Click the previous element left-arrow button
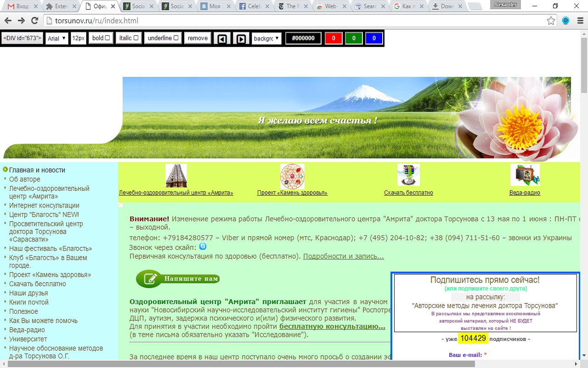Viewport: 588px width, 368px height. tap(222, 38)
